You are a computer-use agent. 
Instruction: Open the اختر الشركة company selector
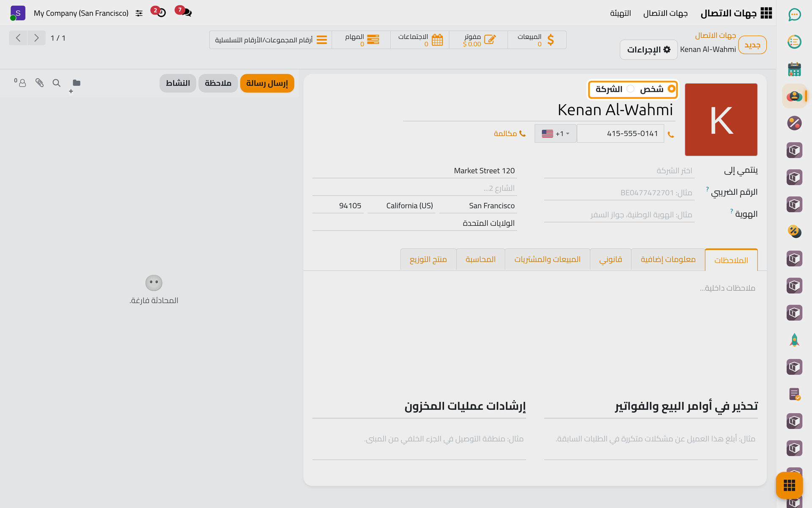[x=619, y=171]
